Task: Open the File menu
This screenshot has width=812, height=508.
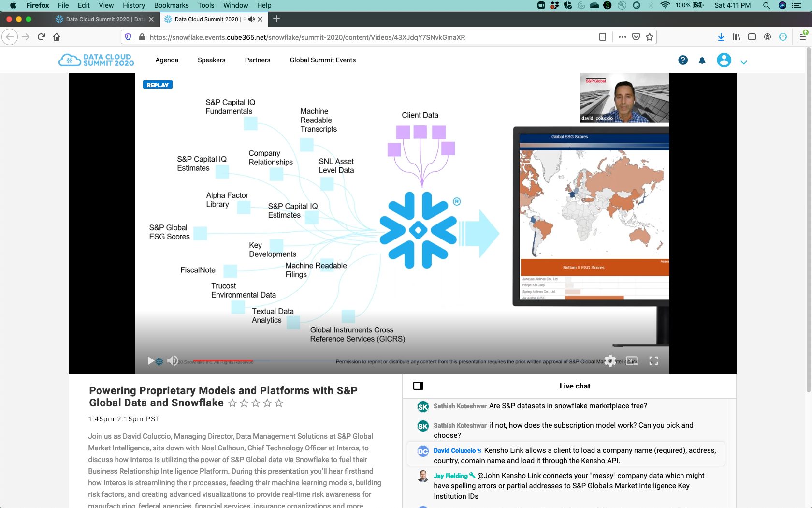Action: click(63, 5)
